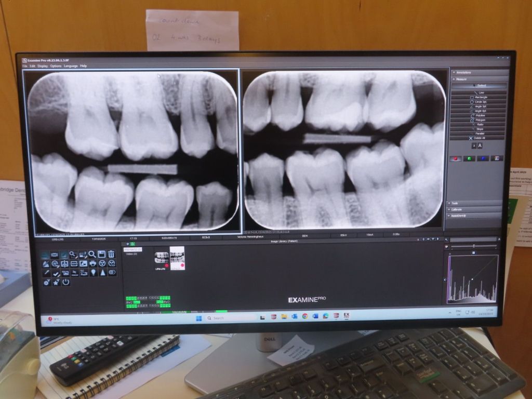Click the lightbulb brightness icon

pos(93,273)
